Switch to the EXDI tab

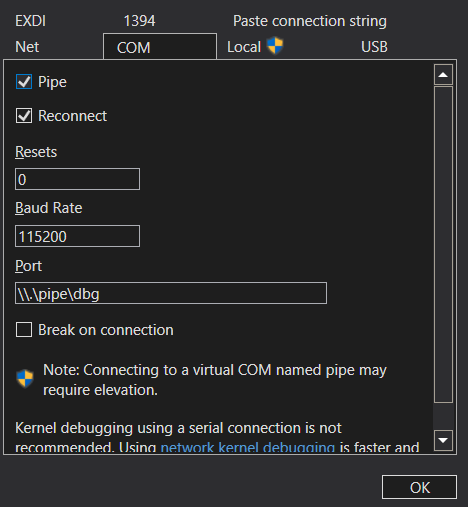(30, 21)
